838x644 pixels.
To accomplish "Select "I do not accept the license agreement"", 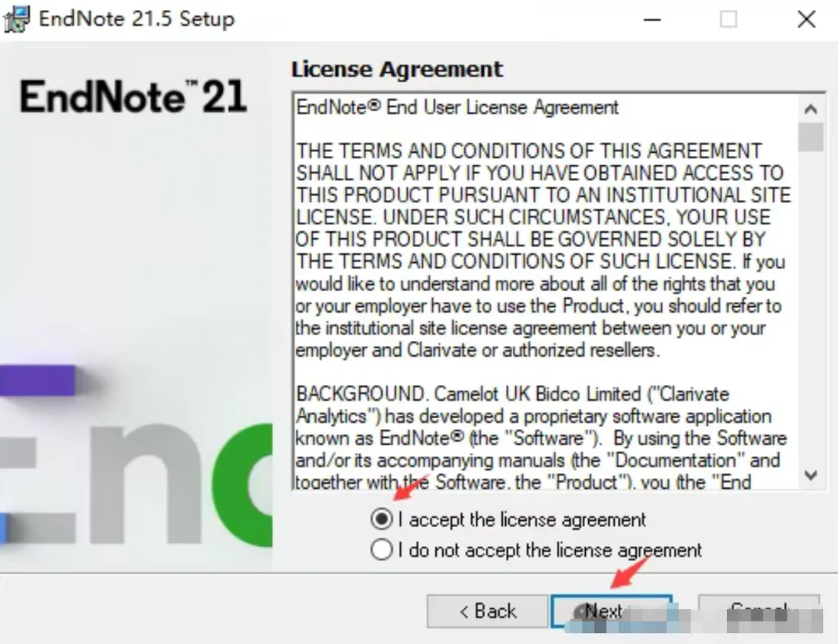I will (536, 549).
